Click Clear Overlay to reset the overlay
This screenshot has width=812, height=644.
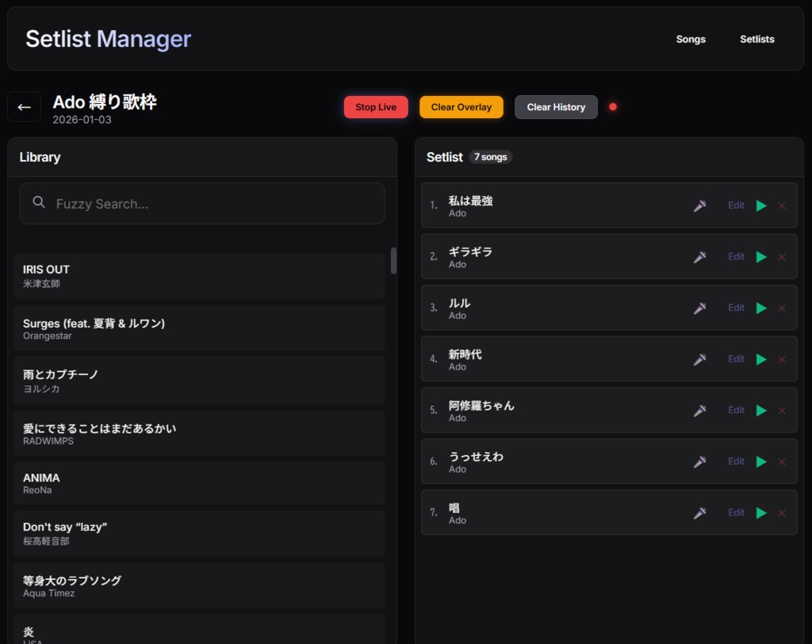pyautogui.click(x=461, y=106)
